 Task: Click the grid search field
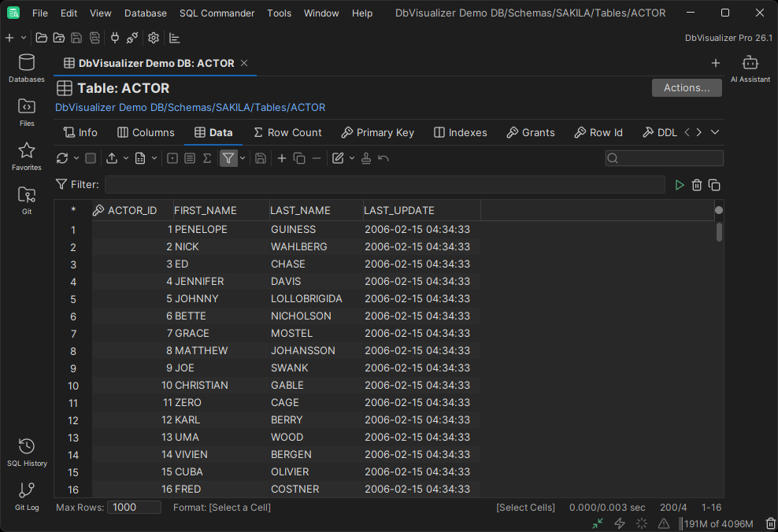click(665, 158)
